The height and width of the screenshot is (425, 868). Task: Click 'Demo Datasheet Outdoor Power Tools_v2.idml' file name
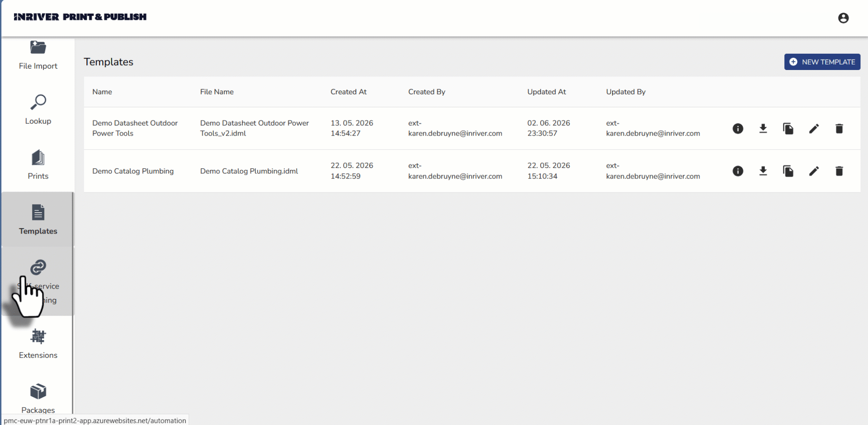point(255,128)
